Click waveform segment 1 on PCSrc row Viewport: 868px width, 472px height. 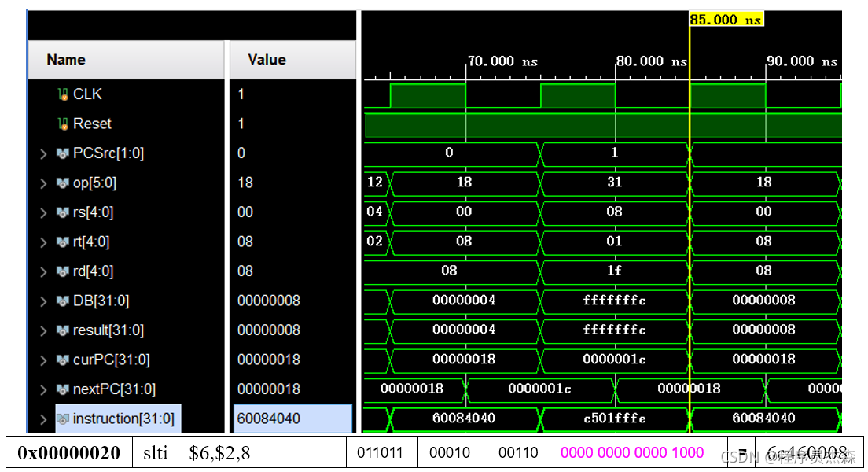[x=615, y=153]
